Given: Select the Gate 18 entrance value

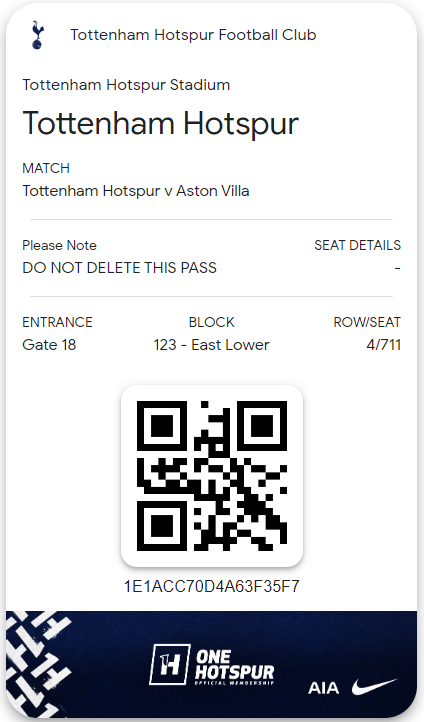Looking at the screenshot, I should coord(49,344).
